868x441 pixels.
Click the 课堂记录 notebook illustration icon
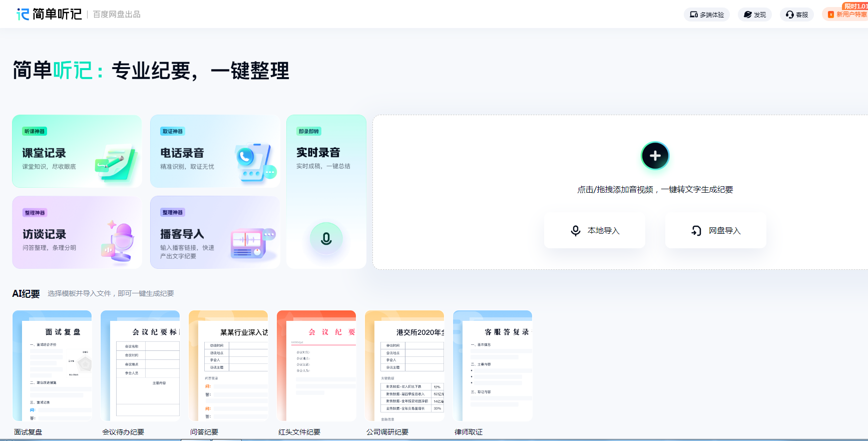click(116, 163)
